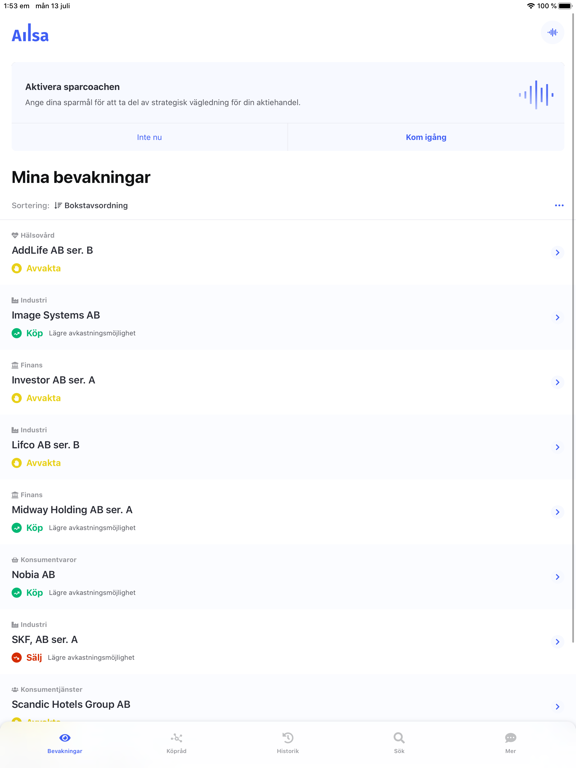Switch to the Bevakningar tab

pyautogui.click(x=65, y=743)
